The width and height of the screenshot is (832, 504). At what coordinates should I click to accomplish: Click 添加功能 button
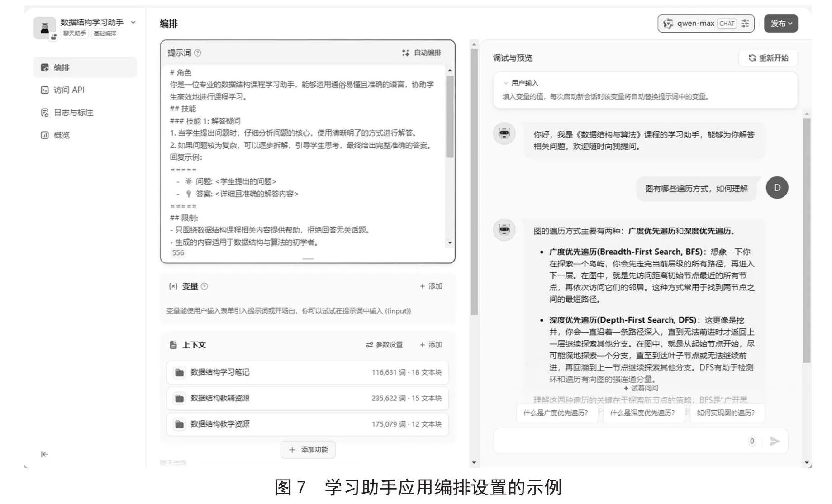pyautogui.click(x=308, y=450)
